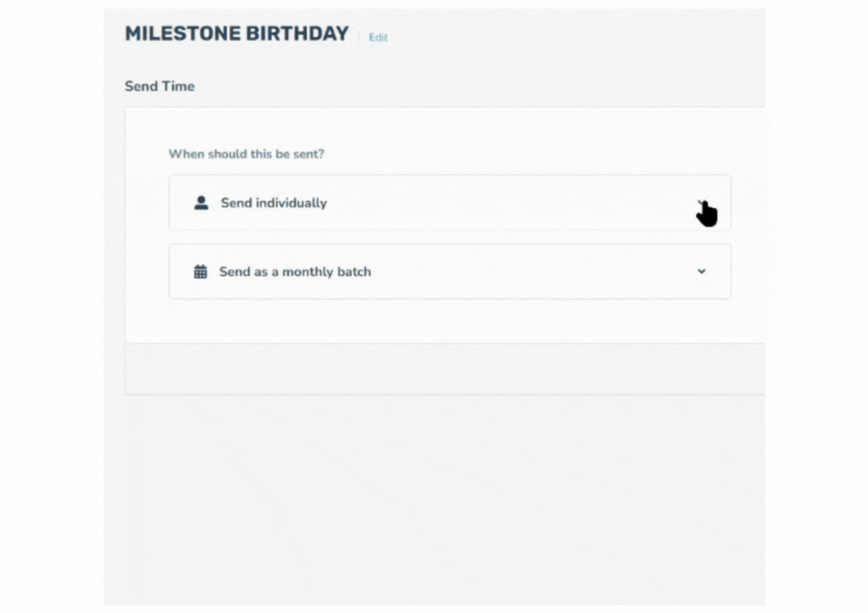Click the calendar icon beside monthly batch
The height and width of the screenshot is (613, 868).
click(x=200, y=271)
